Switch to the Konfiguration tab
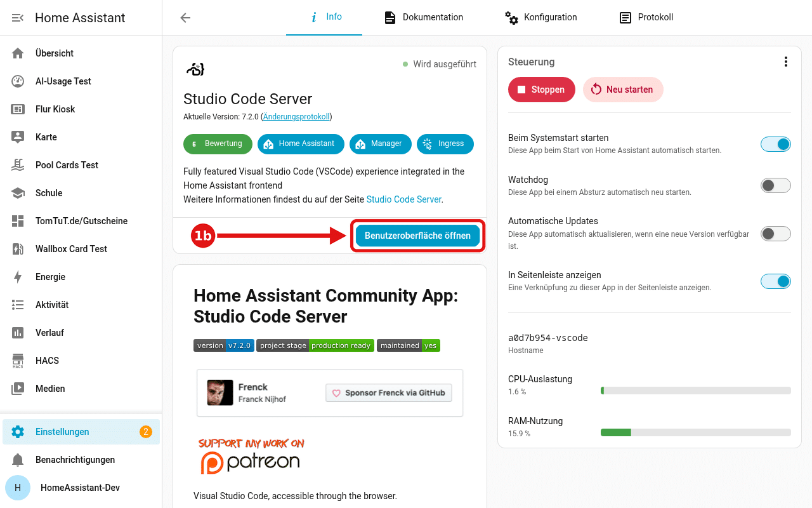 coord(541,17)
